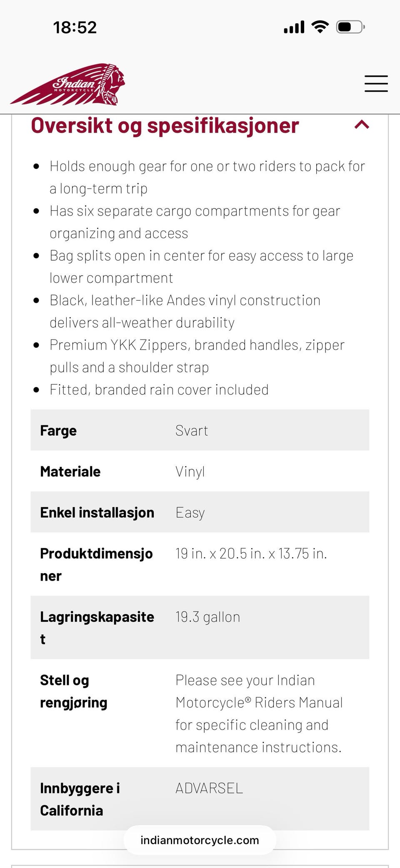This screenshot has width=400, height=868.
Task: Tap the YKK Zippers bullet point
Action: 197,356
